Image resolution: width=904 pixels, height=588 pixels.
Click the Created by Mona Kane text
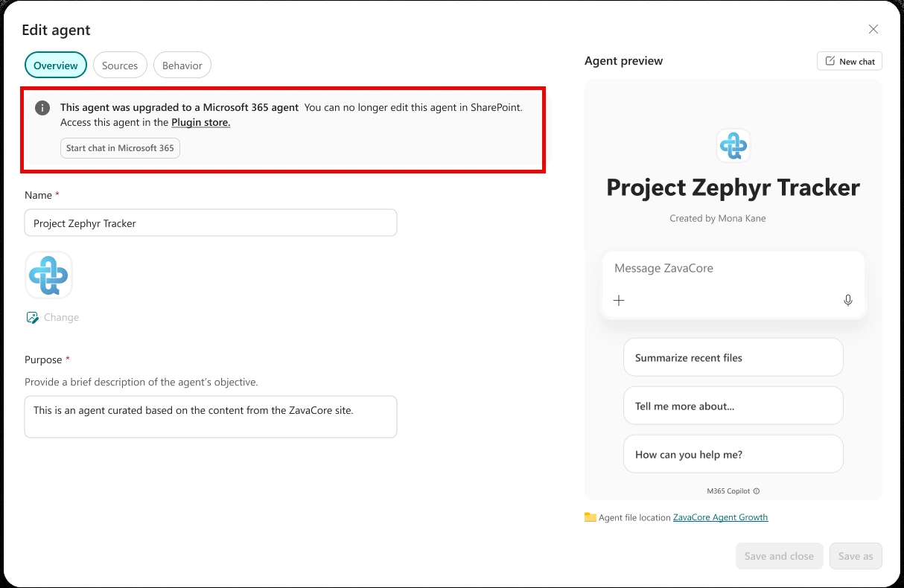pos(718,218)
